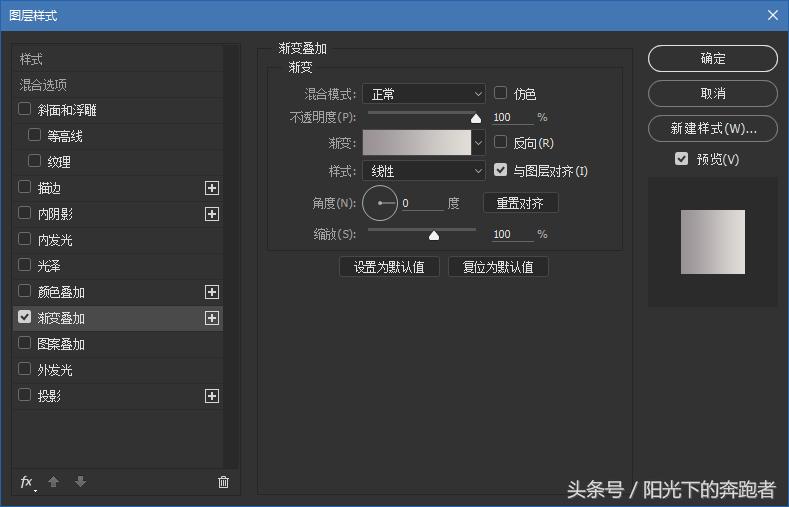Viewport: 789px width, 507px height.
Task: Enable 等高线 checkbox
Action: [x=34, y=135]
